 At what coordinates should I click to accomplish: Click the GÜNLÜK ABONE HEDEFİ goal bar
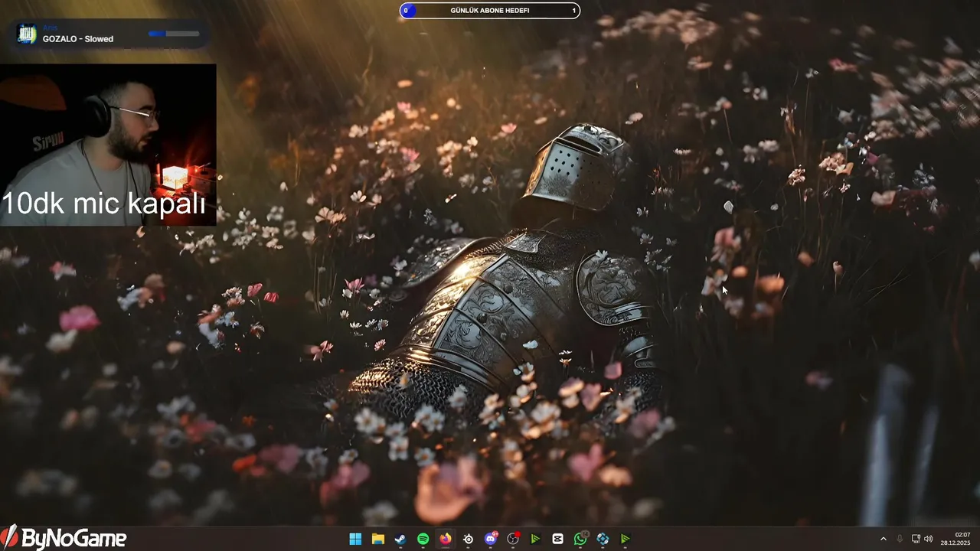(x=490, y=11)
